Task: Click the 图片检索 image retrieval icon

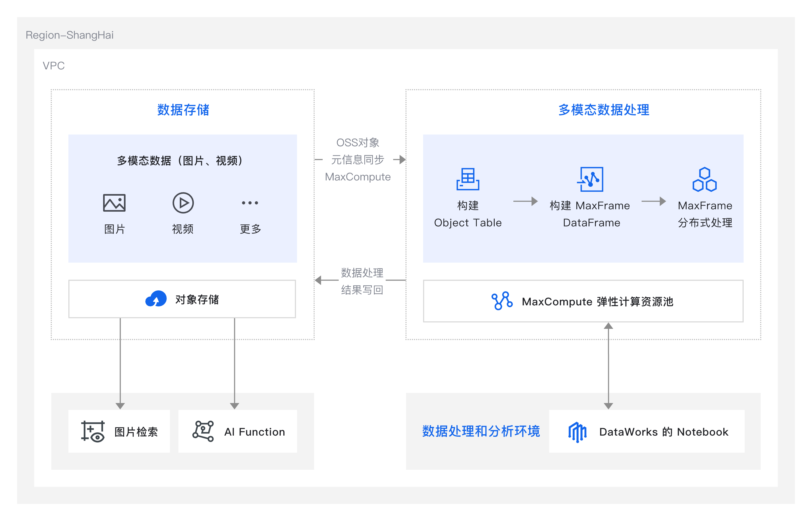Action: 93,431
